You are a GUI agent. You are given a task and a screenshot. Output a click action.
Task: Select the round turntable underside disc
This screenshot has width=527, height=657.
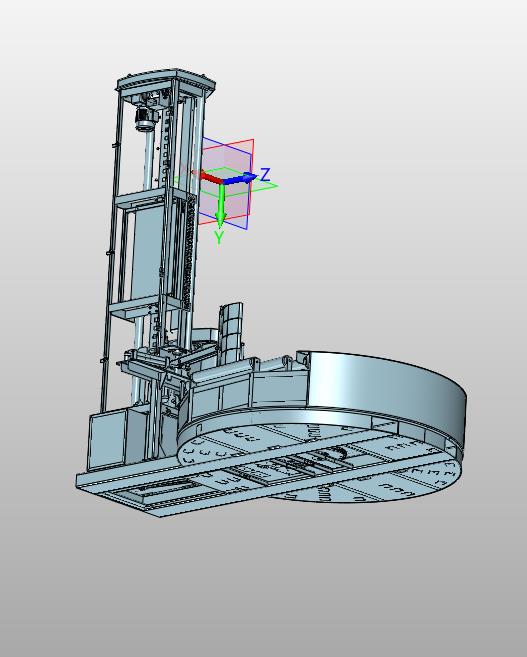(320, 463)
